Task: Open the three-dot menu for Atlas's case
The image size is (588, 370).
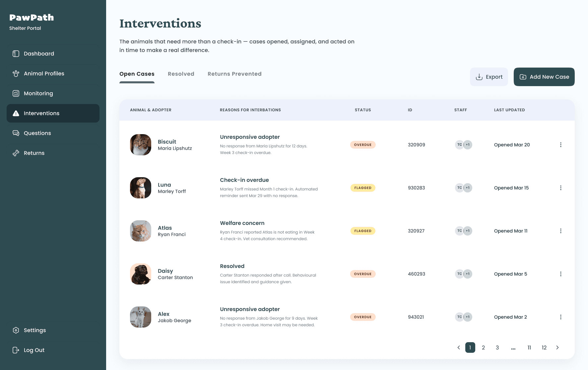Action: (x=561, y=231)
